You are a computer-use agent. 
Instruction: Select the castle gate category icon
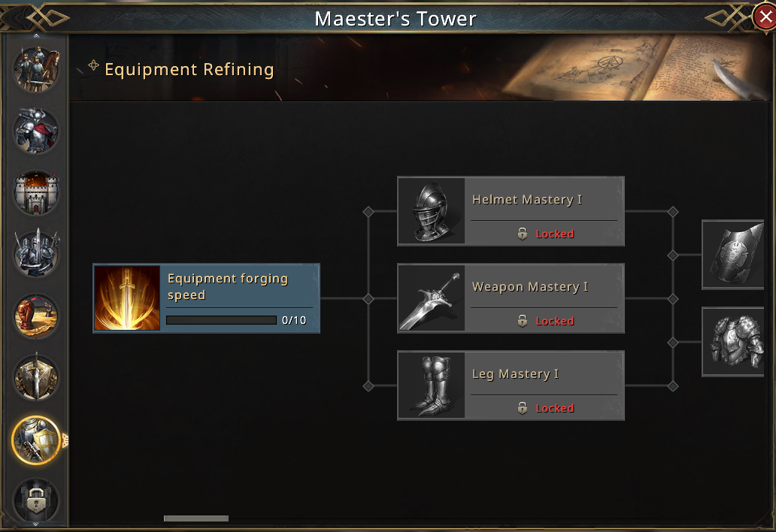click(36, 192)
